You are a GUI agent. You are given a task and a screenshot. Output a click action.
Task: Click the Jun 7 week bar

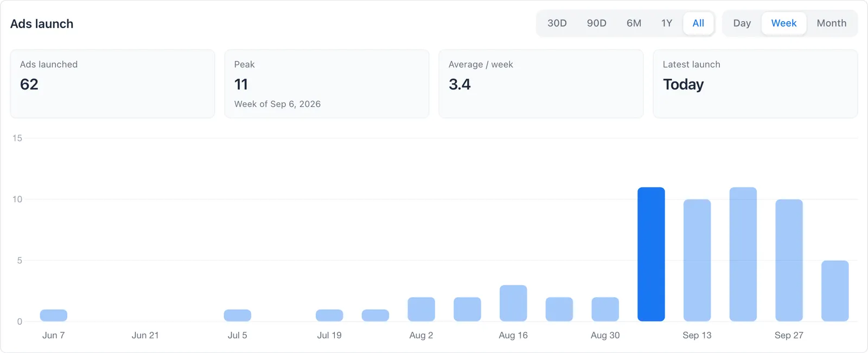(x=54, y=316)
